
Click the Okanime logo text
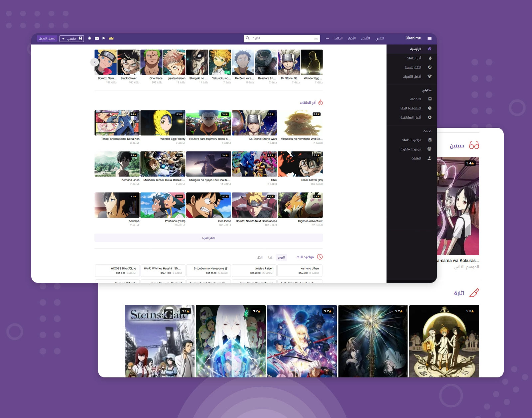pyautogui.click(x=413, y=38)
